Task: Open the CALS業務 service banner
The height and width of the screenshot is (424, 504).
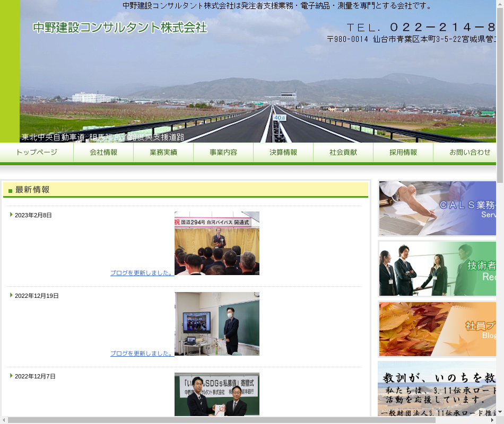Action: click(438, 208)
